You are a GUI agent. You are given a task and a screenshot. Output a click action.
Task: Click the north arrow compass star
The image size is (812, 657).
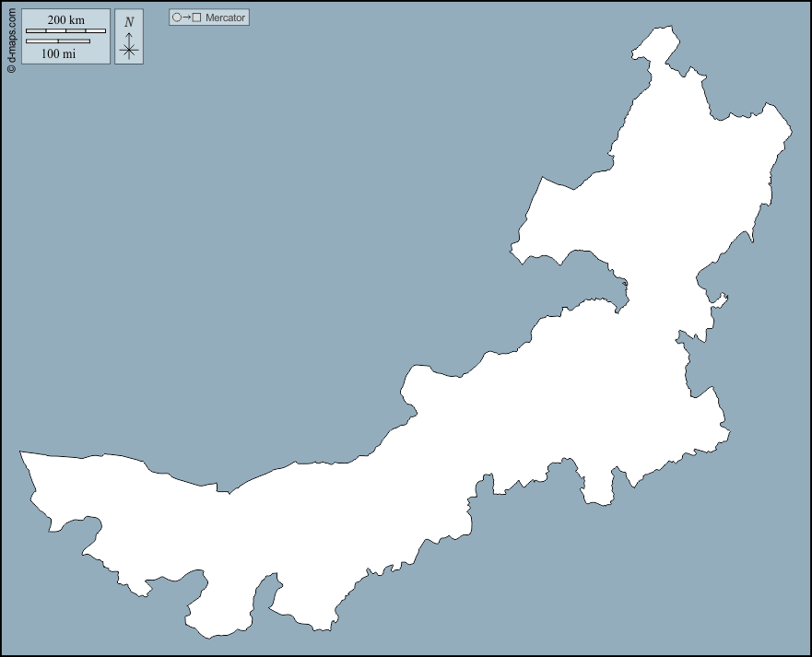click(129, 51)
